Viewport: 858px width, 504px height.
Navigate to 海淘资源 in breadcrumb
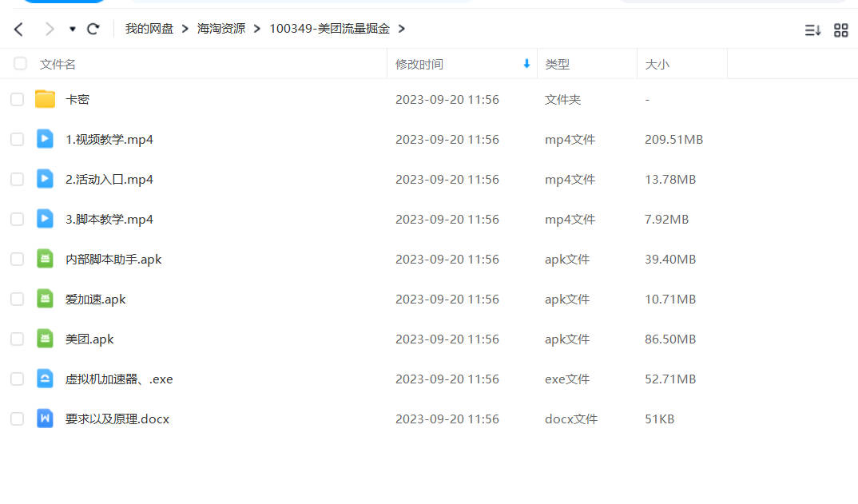[x=221, y=29]
